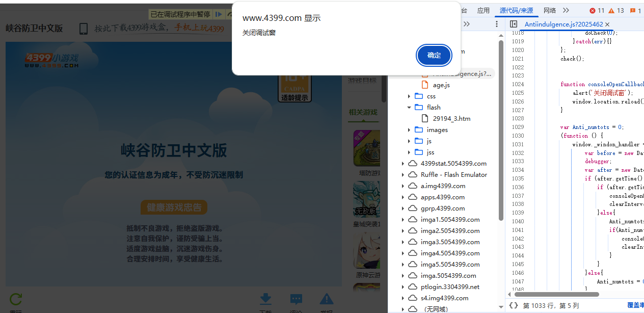Expand the css folder
Image resolution: width=644 pixels, height=313 pixels.
(409, 96)
